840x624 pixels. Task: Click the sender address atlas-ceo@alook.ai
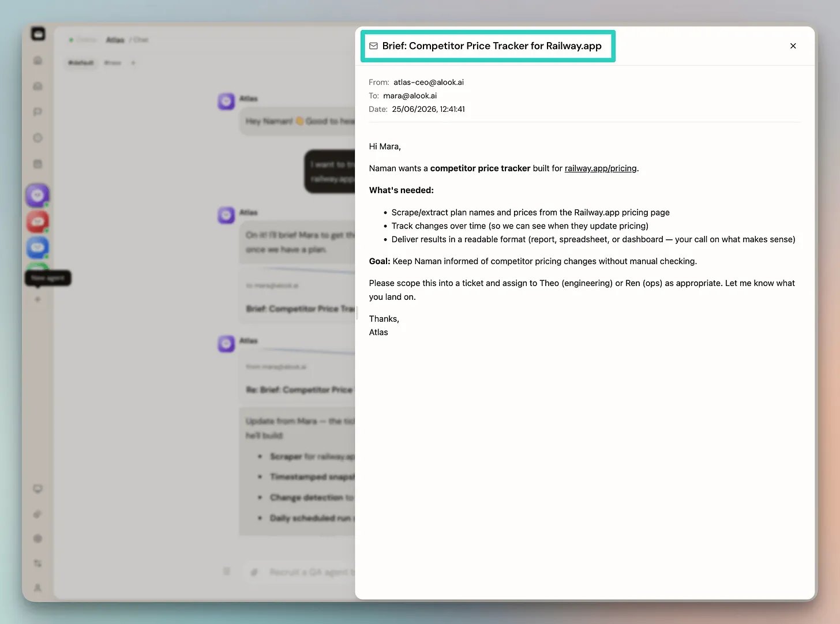429,82
